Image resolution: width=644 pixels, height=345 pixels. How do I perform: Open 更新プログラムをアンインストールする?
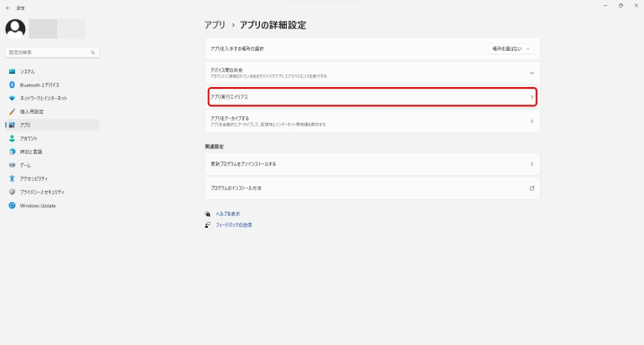point(371,164)
